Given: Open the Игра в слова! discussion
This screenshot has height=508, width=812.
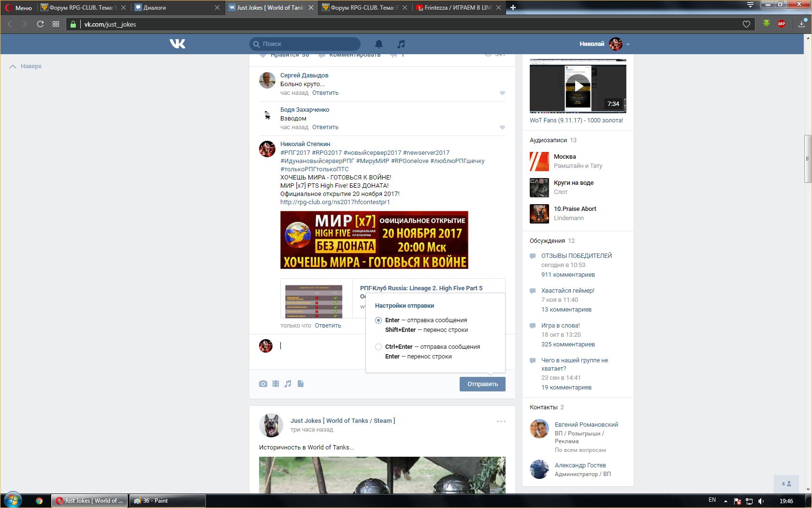Looking at the screenshot, I should click(561, 326).
